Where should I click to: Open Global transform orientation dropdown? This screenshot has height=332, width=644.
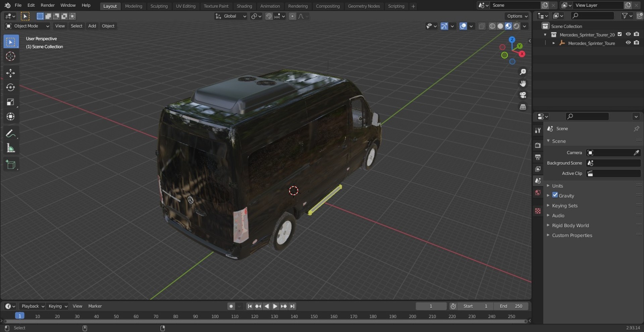click(231, 16)
